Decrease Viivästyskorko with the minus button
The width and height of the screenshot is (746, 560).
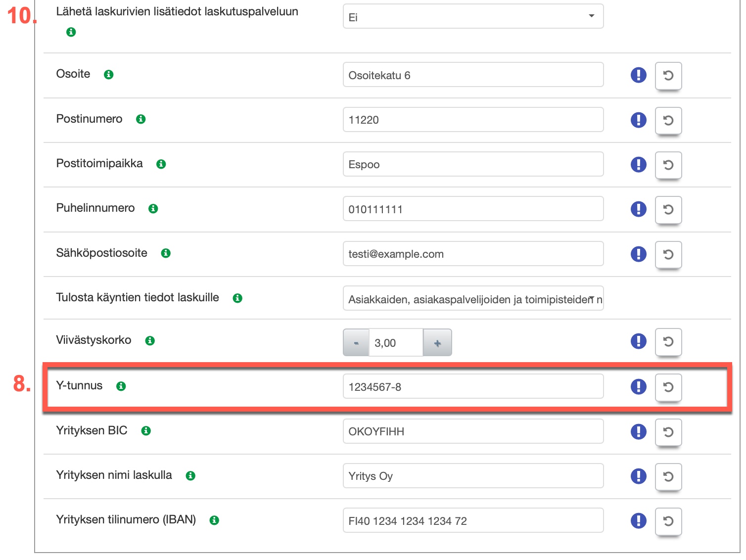pyautogui.click(x=356, y=343)
